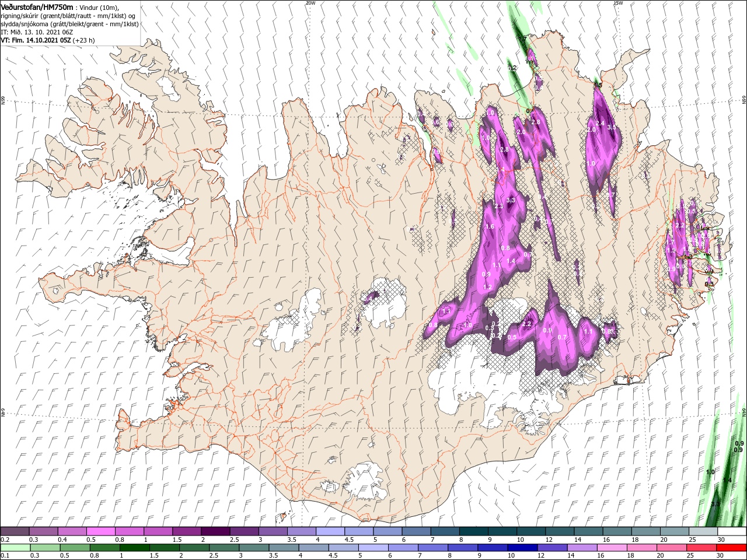The width and height of the screenshot is (747, 560).
Task: Click the 'slydda/snjókoma' legend description line
Action: click(69, 23)
